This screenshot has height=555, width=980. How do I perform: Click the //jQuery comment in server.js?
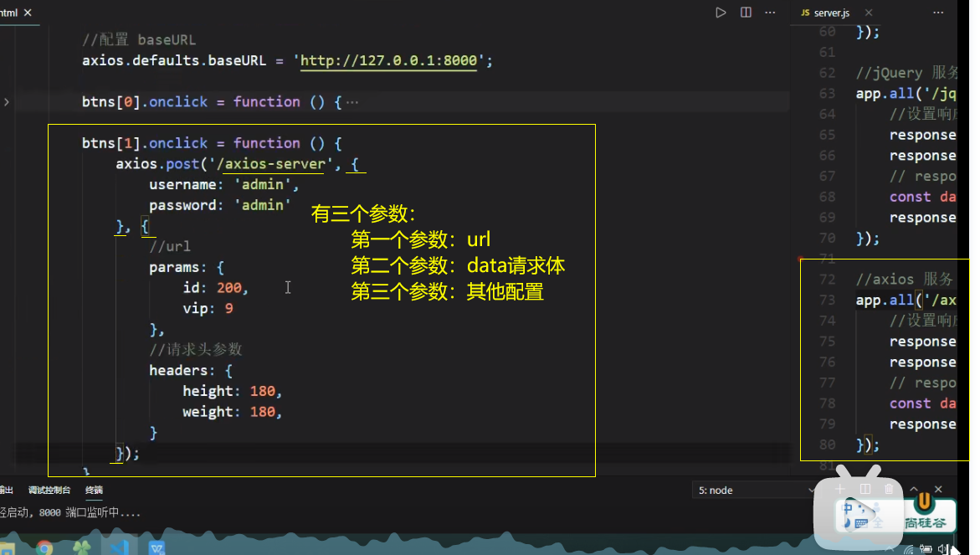coord(906,73)
